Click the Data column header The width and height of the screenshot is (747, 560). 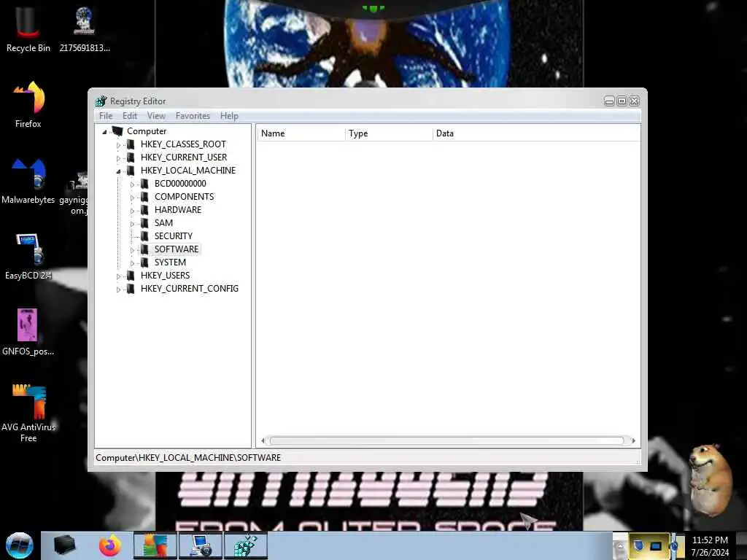point(536,133)
